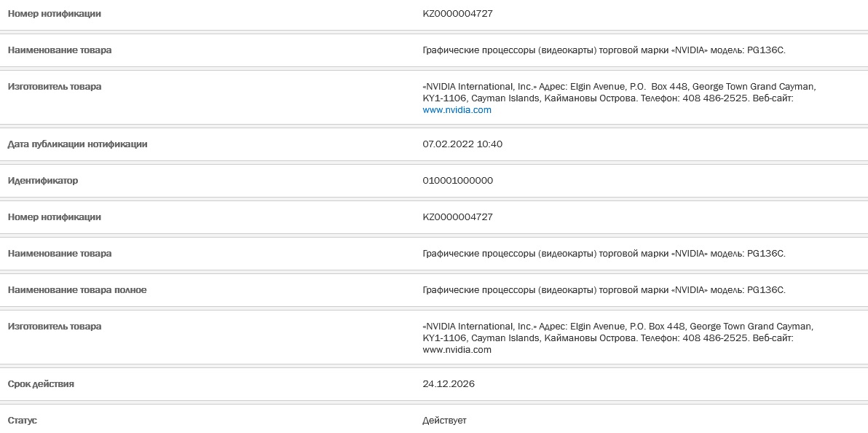The image size is (868, 433).
Task: Click the Наименование товара полное label
Action: tap(77, 290)
